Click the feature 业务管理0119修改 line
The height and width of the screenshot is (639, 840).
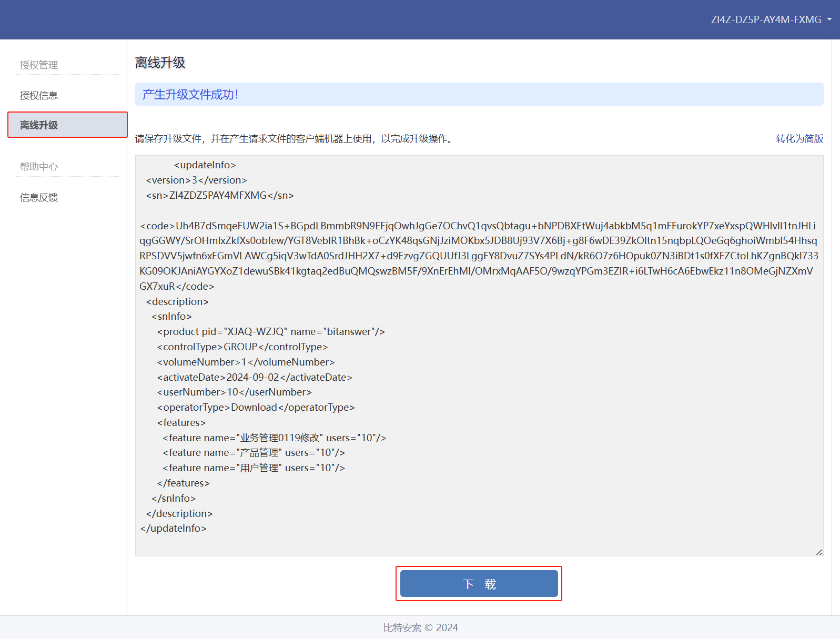(x=274, y=438)
